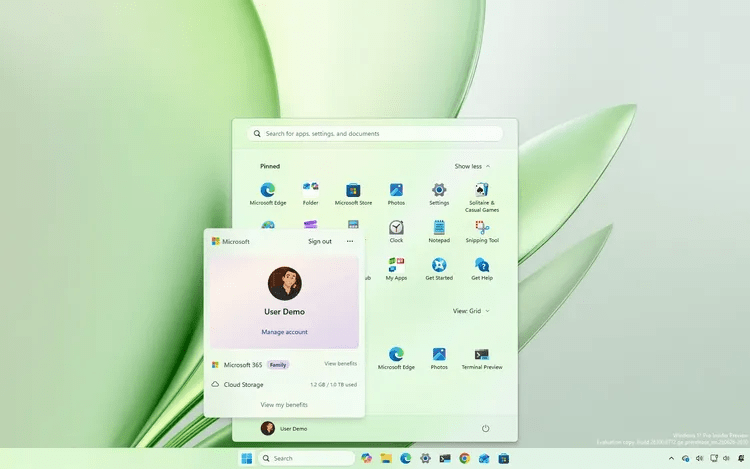Open the View: Grid dropdown
This screenshot has width=750, height=469.
[x=471, y=311]
